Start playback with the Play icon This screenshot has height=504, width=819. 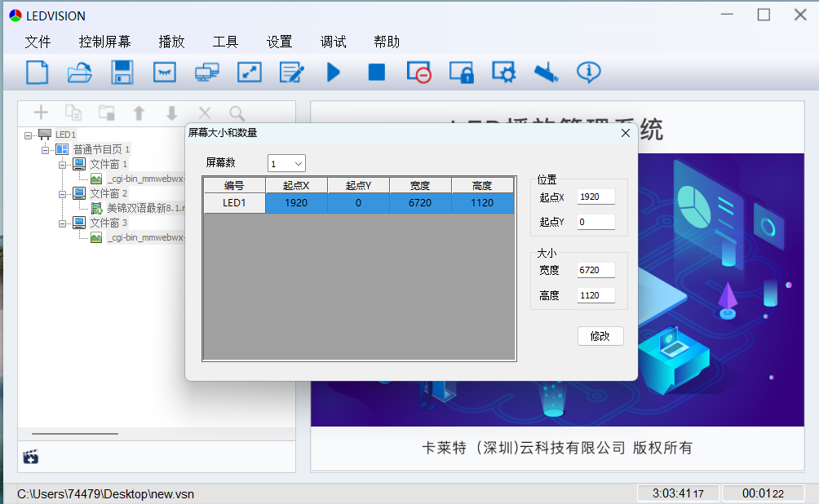(x=334, y=73)
